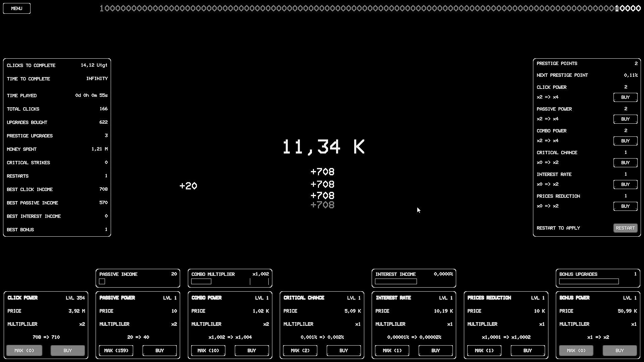The image size is (644, 362).
Task: Buy one Interest Rate level
Action: point(435,351)
